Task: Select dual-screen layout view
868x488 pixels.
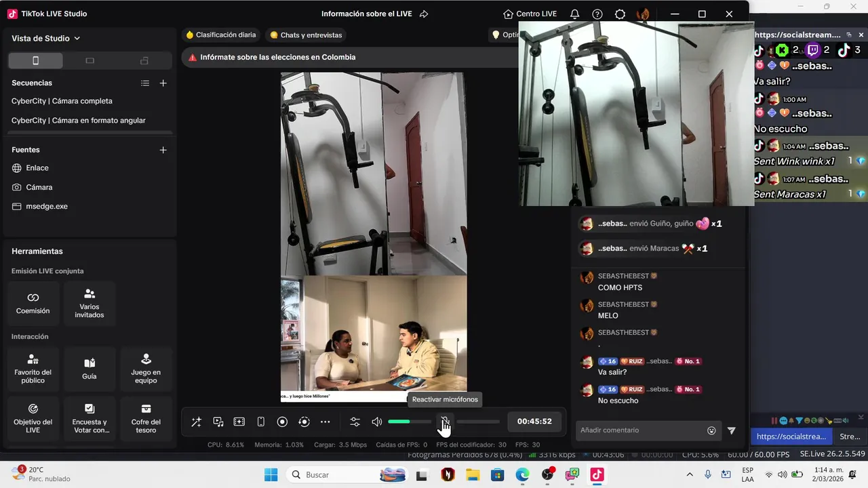Action: pos(144,60)
